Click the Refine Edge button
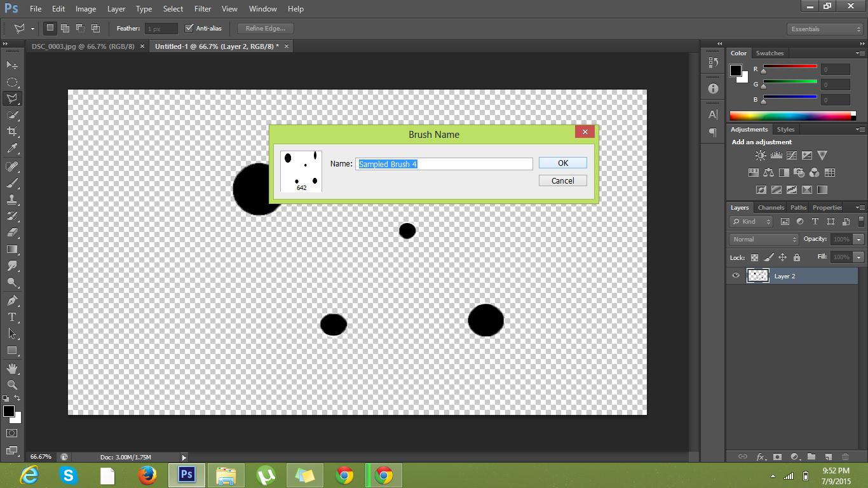Image resolution: width=868 pixels, height=488 pixels. (266, 29)
